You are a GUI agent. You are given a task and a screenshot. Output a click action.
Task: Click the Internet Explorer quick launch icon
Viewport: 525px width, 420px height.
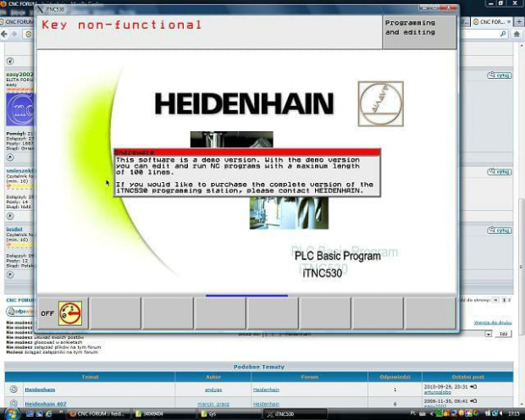(48, 414)
